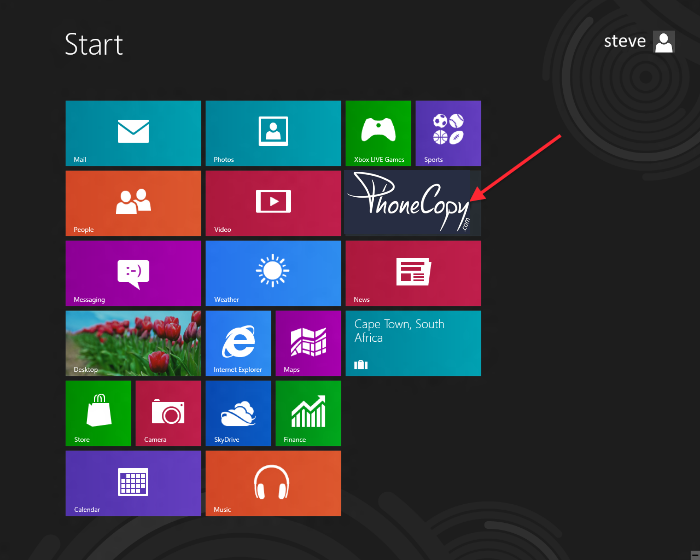
Task: Open the SkyDrive tile
Action: (x=238, y=414)
